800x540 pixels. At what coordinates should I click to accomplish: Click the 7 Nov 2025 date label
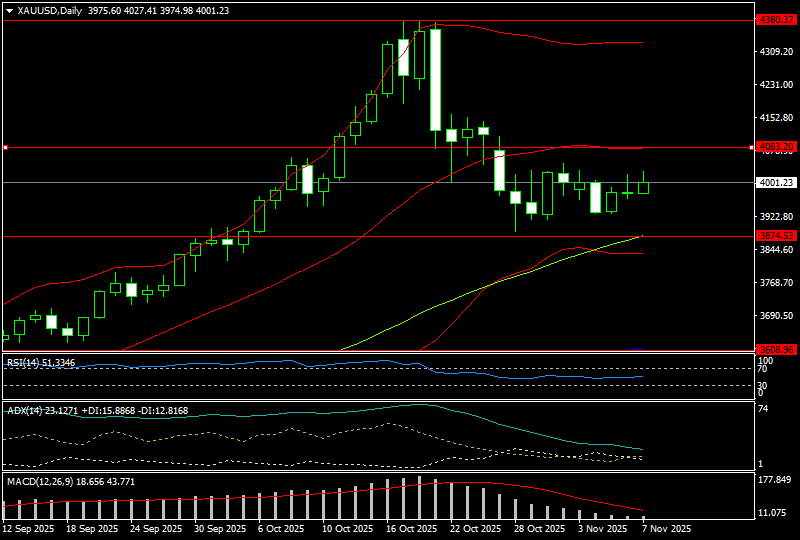click(664, 528)
